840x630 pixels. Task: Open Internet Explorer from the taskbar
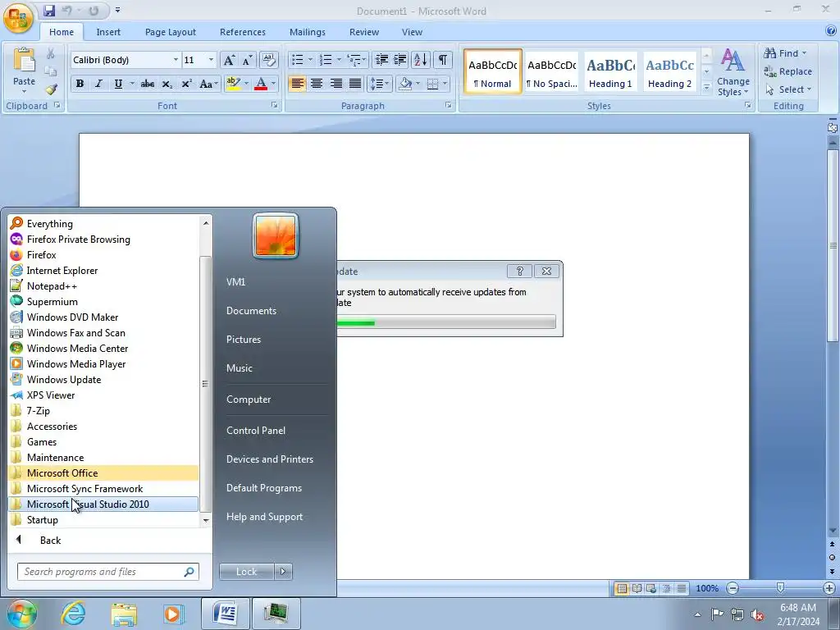coord(73,614)
